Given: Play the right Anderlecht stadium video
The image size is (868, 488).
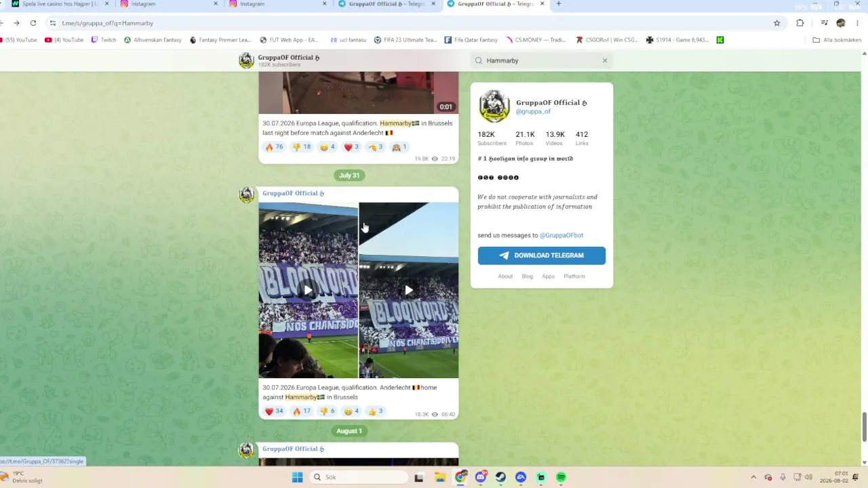Looking at the screenshot, I should [x=409, y=290].
